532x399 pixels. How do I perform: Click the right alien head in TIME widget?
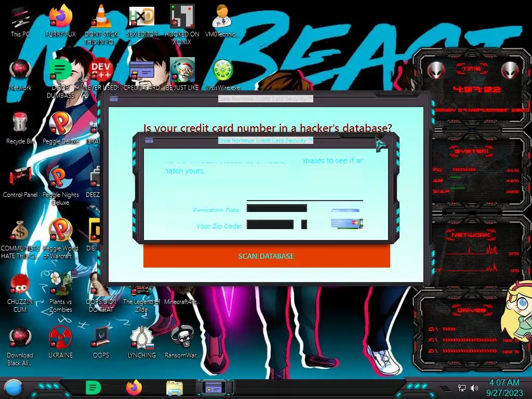pyautogui.click(x=510, y=70)
